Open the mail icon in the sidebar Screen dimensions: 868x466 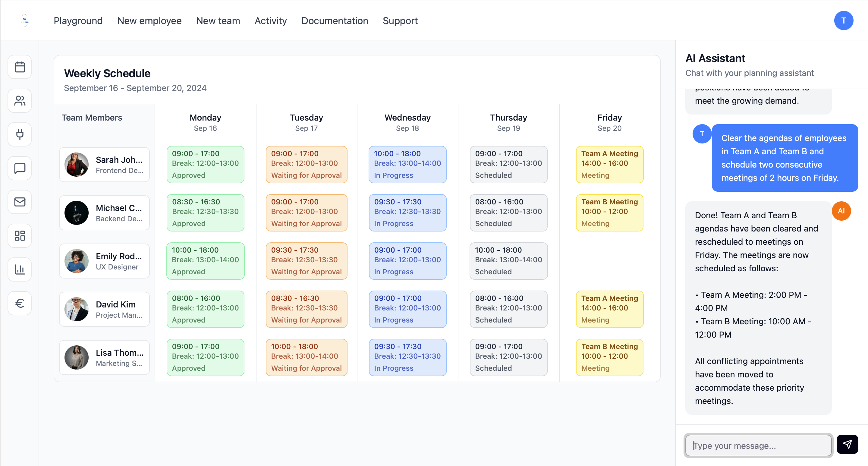pos(19,201)
